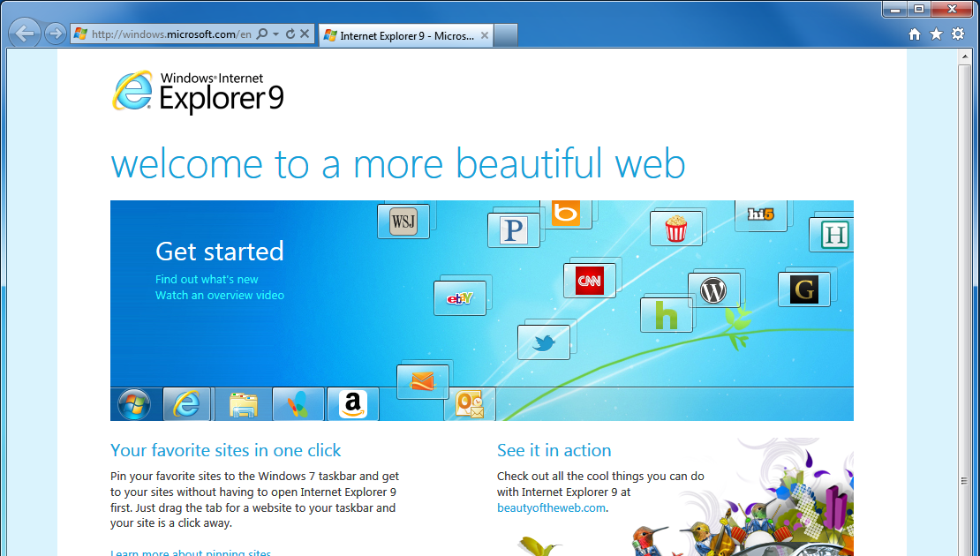Image resolution: width=980 pixels, height=556 pixels.
Task: Click the search magnifier in address bar
Action: pos(262,34)
